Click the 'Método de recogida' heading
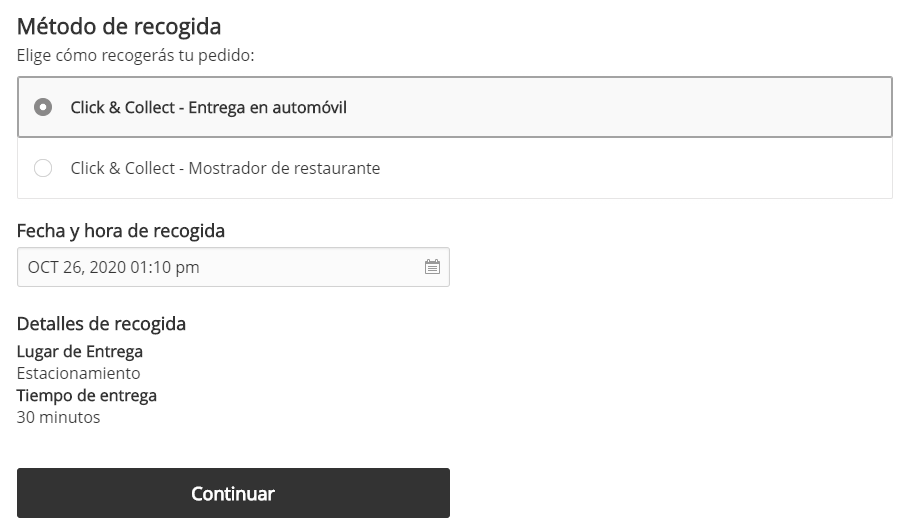Image resolution: width=916 pixels, height=528 pixels. (119, 26)
